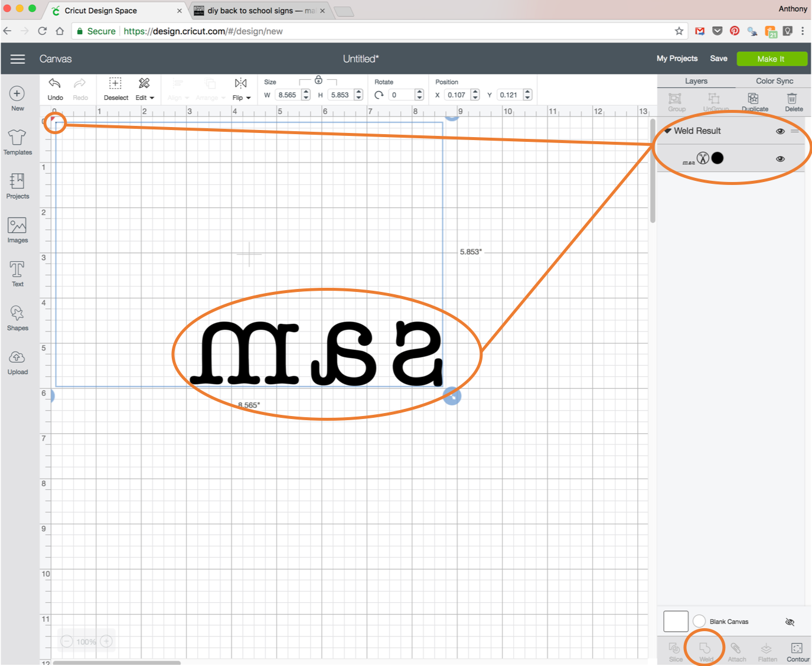Open the Gmail extension icon
Viewport: 812px width, 666px height.
[699, 31]
